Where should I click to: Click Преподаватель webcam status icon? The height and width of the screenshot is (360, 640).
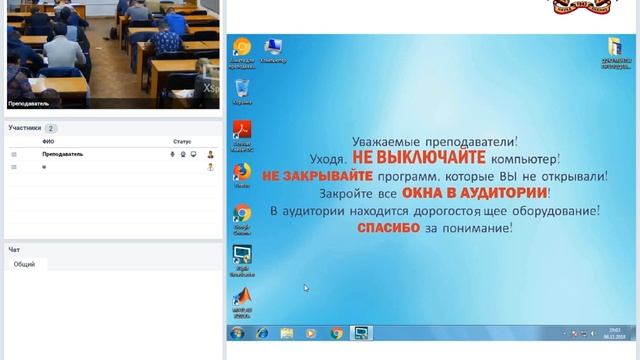(x=183, y=154)
